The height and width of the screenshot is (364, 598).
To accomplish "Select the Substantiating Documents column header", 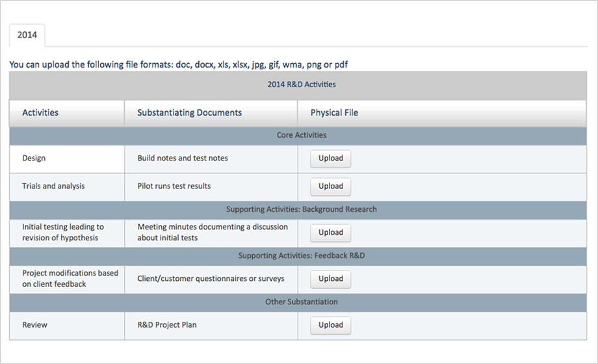I will point(189,112).
